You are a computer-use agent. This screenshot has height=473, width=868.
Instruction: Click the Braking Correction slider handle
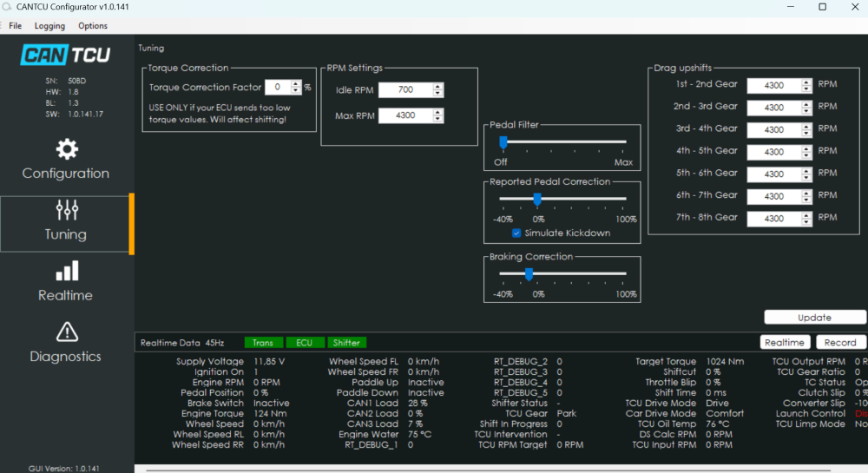point(529,273)
